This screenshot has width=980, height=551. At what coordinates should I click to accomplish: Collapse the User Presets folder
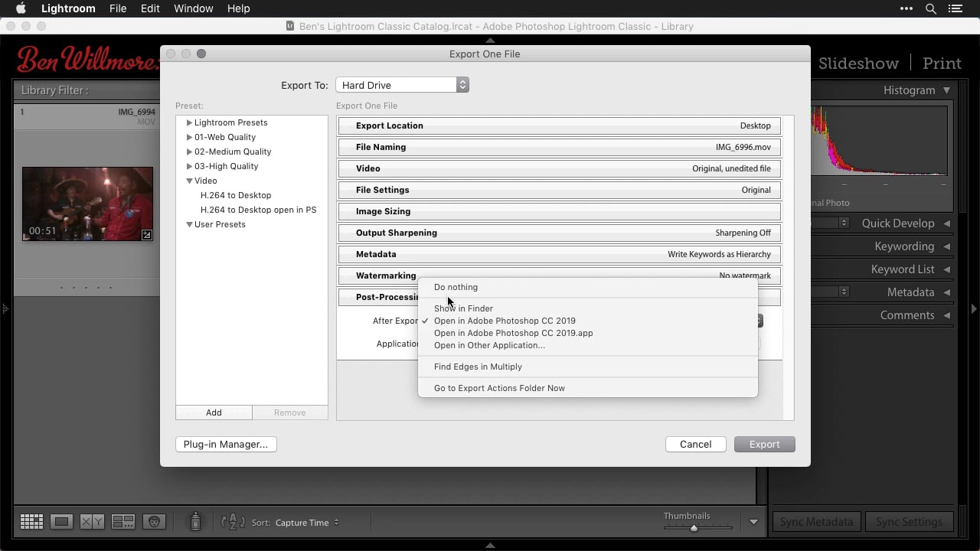[189, 224]
